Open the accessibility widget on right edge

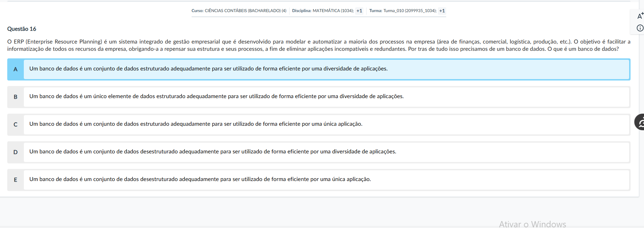pyautogui.click(x=640, y=122)
